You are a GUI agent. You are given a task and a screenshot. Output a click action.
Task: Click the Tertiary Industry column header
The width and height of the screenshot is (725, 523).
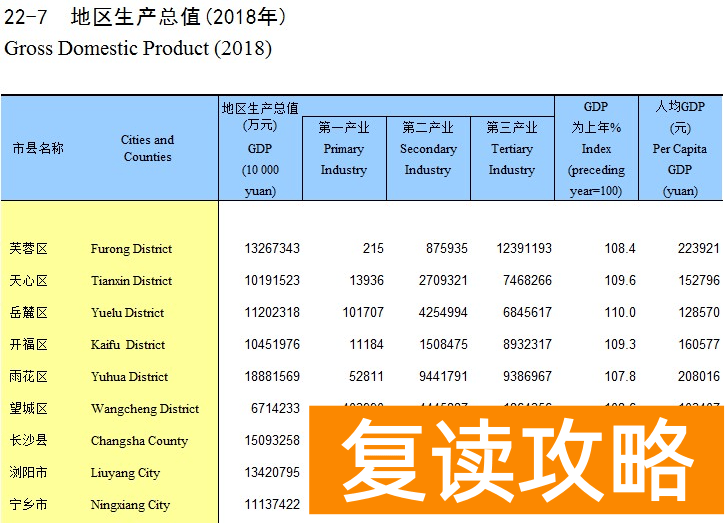coord(512,148)
